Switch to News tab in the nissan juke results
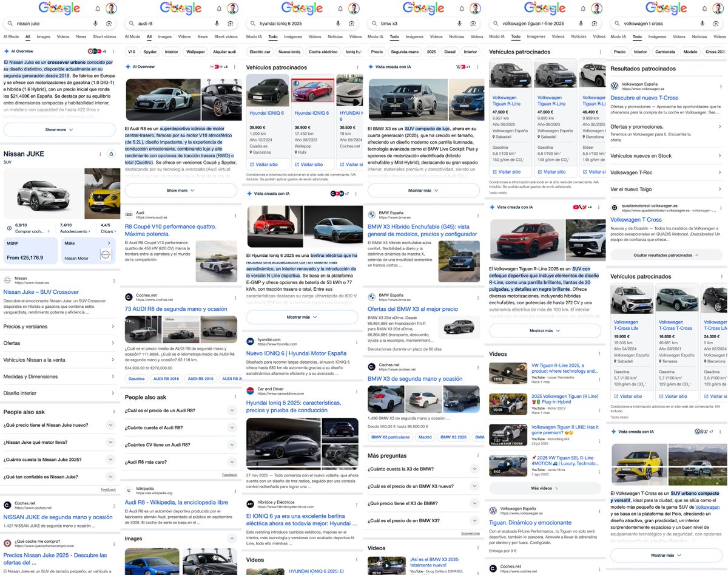The height and width of the screenshot is (575, 728). point(81,36)
